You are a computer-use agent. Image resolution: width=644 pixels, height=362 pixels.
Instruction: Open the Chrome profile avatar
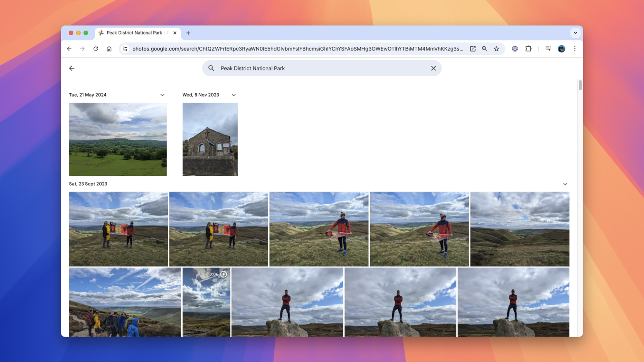coord(562,49)
